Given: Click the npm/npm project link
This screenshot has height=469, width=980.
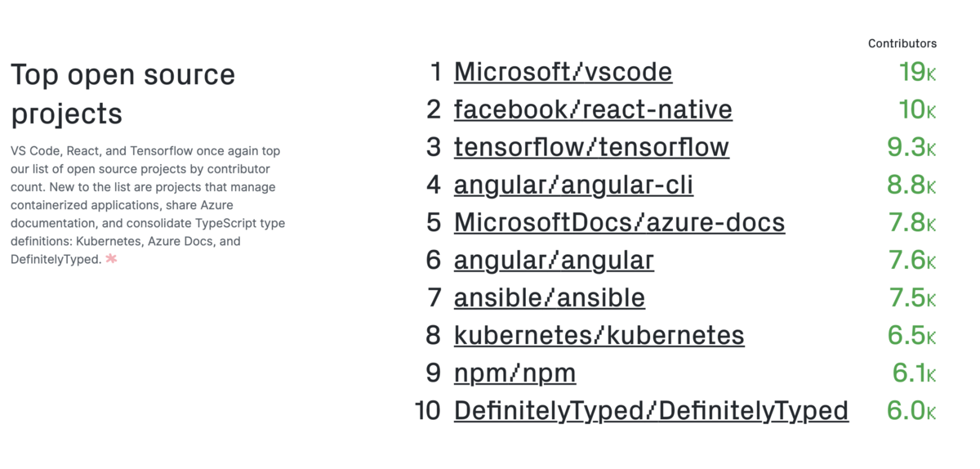Looking at the screenshot, I should [x=514, y=373].
